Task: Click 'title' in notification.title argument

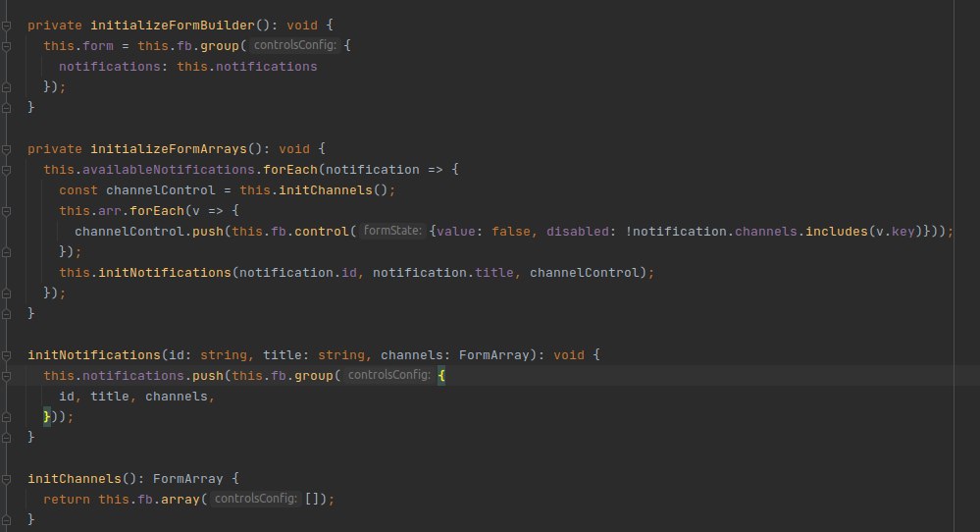Action: pos(494,273)
